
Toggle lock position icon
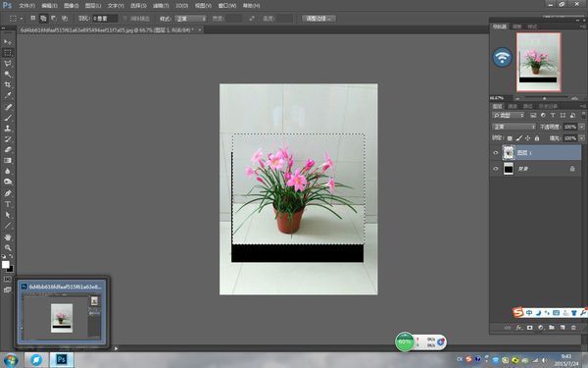(527, 138)
